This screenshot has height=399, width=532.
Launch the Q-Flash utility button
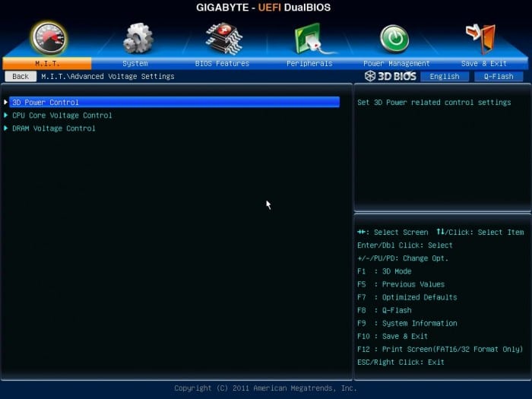[499, 76]
